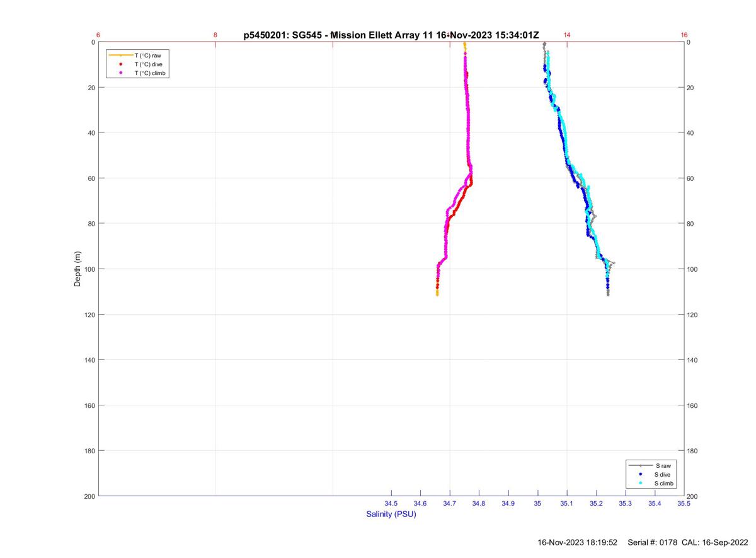The image size is (756, 558).
Task: Select the "S raw" legend label
Action: 662,465
